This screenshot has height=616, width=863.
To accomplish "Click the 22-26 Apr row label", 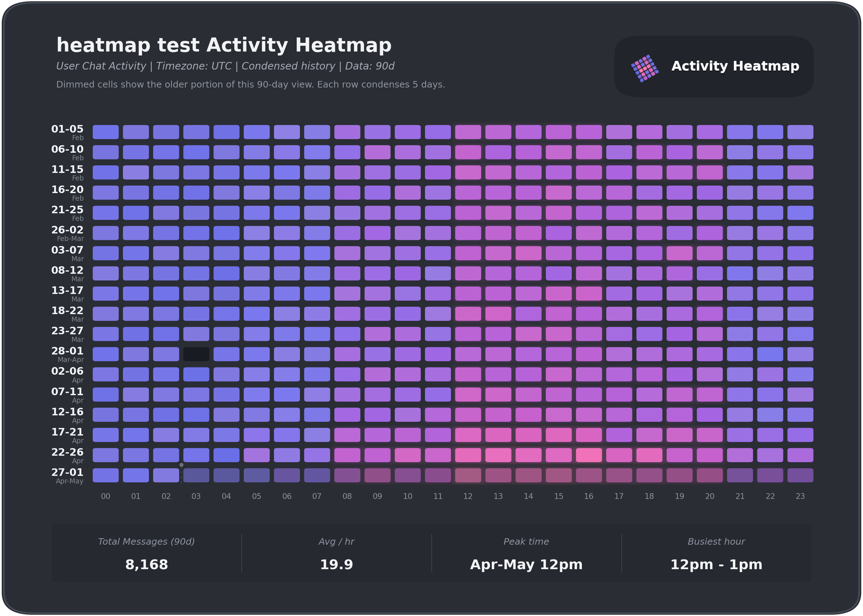I will pos(67,456).
